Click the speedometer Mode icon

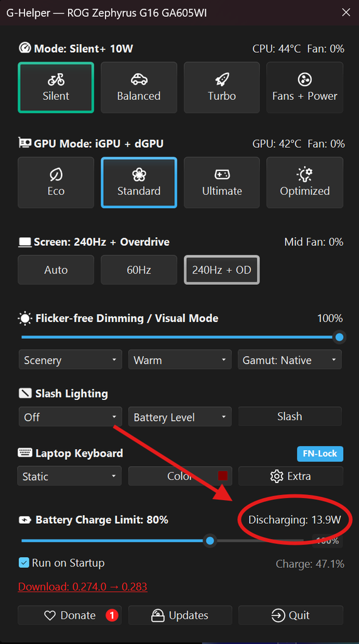(x=25, y=48)
